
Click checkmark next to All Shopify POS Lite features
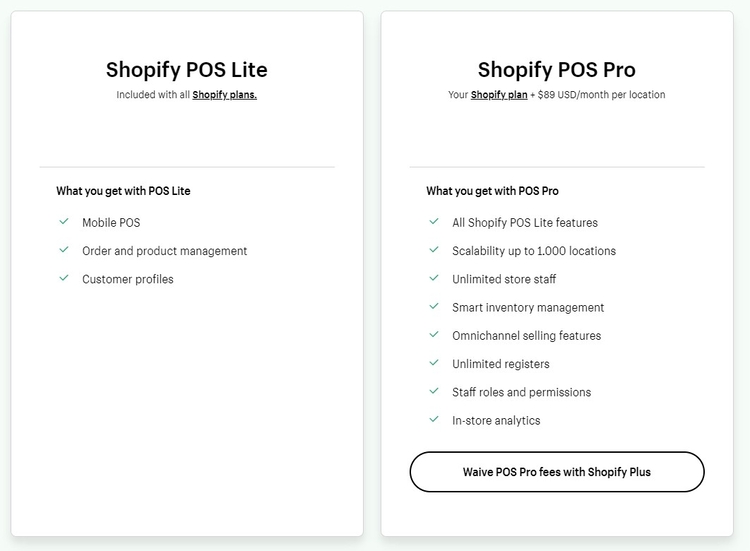click(434, 222)
